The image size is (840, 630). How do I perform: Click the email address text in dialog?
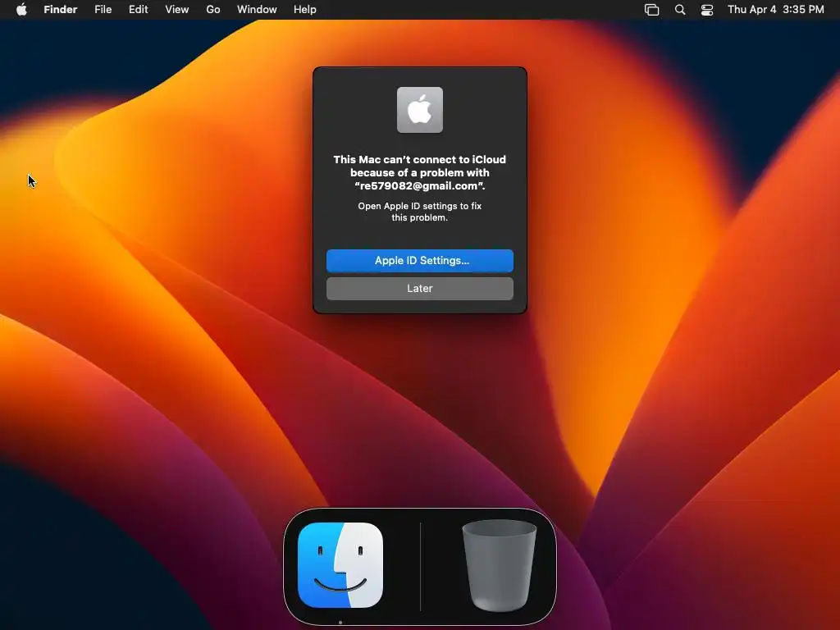420,186
